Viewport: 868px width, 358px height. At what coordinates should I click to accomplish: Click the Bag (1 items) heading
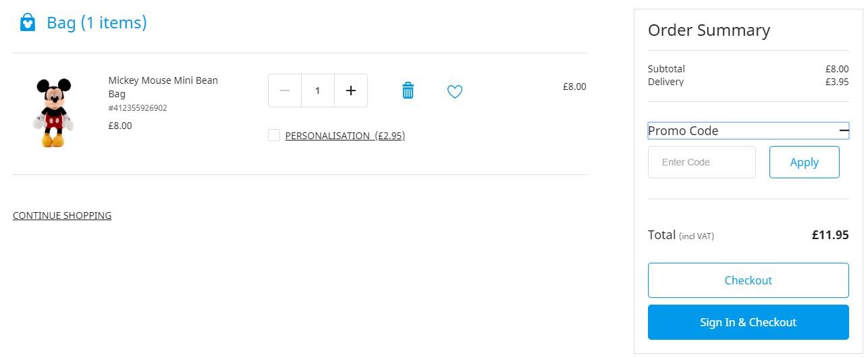pos(97,22)
